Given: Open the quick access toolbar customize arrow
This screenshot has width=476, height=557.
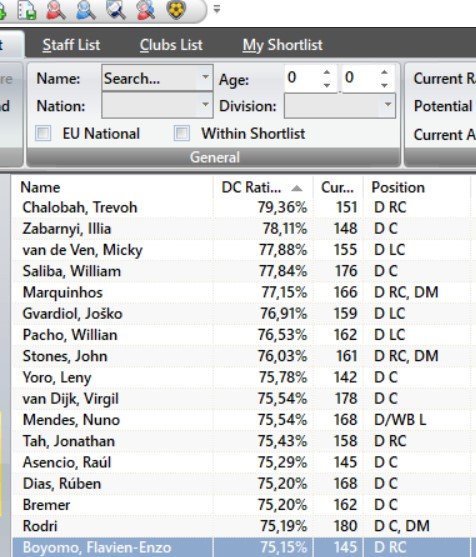Looking at the screenshot, I should [x=217, y=9].
